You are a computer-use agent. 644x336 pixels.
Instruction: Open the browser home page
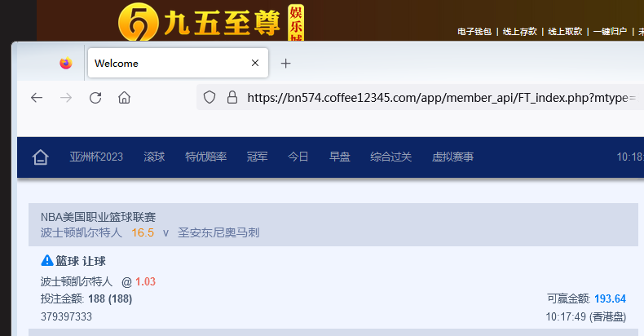pyautogui.click(x=124, y=98)
